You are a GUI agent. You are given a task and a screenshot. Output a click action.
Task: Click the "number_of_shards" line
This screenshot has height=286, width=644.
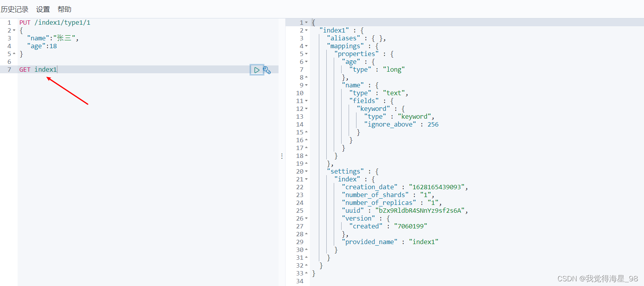pyautogui.click(x=388, y=195)
